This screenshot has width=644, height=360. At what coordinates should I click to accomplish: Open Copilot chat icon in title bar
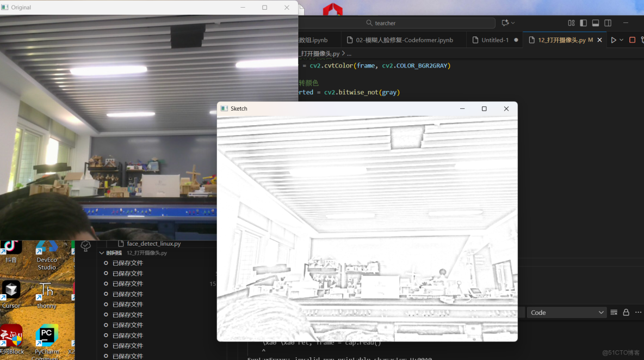[x=505, y=23]
